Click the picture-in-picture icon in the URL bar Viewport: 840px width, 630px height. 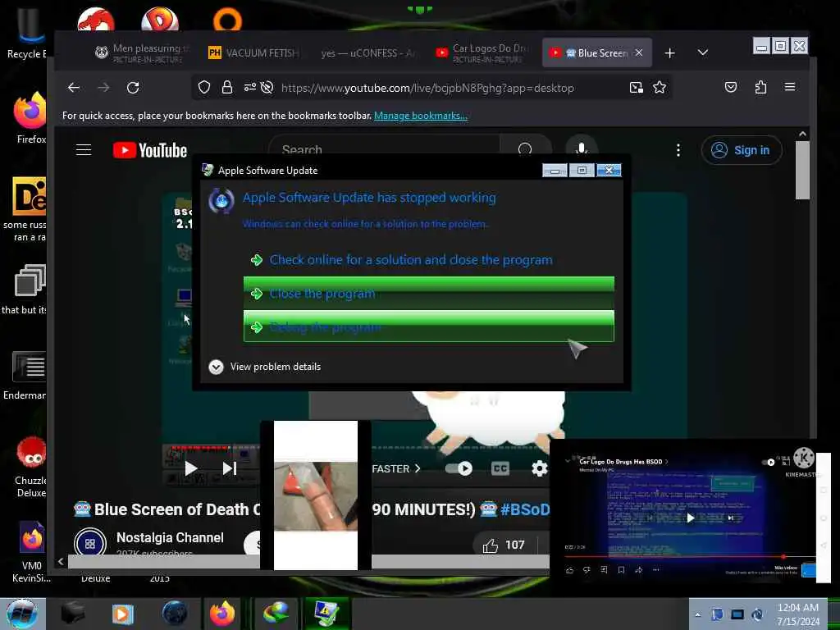[x=636, y=87]
